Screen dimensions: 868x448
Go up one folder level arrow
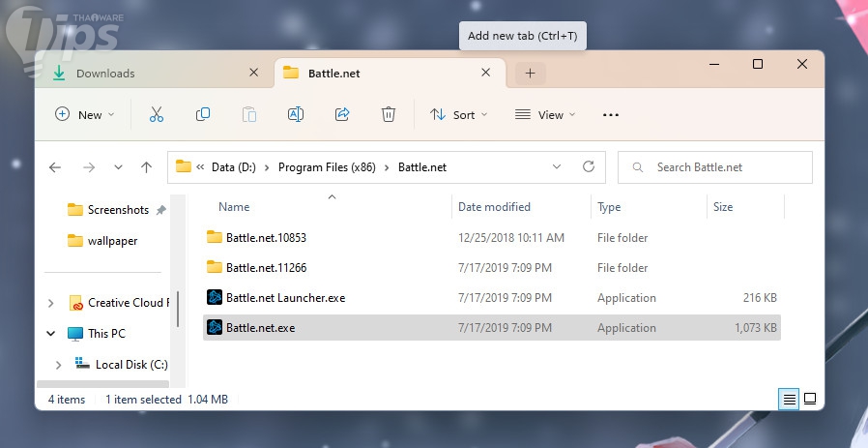pos(146,167)
